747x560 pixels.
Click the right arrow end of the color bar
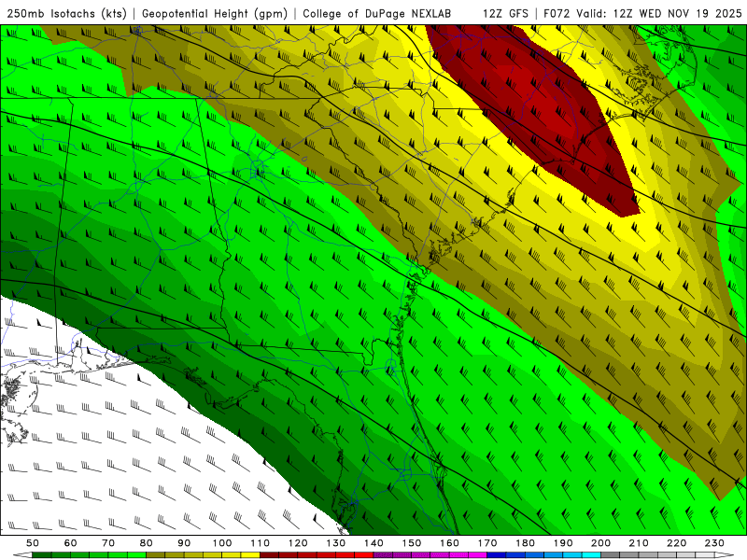pyautogui.click(x=725, y=555)
